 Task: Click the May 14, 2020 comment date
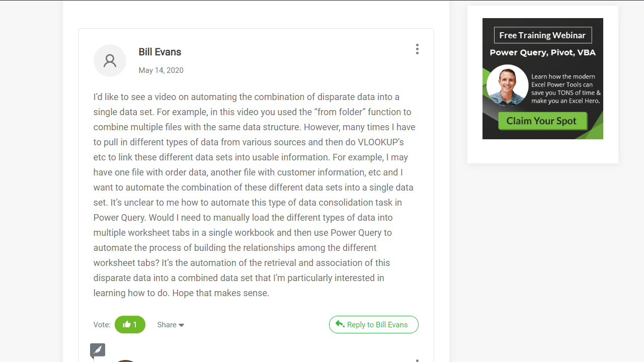click(161, 70)
